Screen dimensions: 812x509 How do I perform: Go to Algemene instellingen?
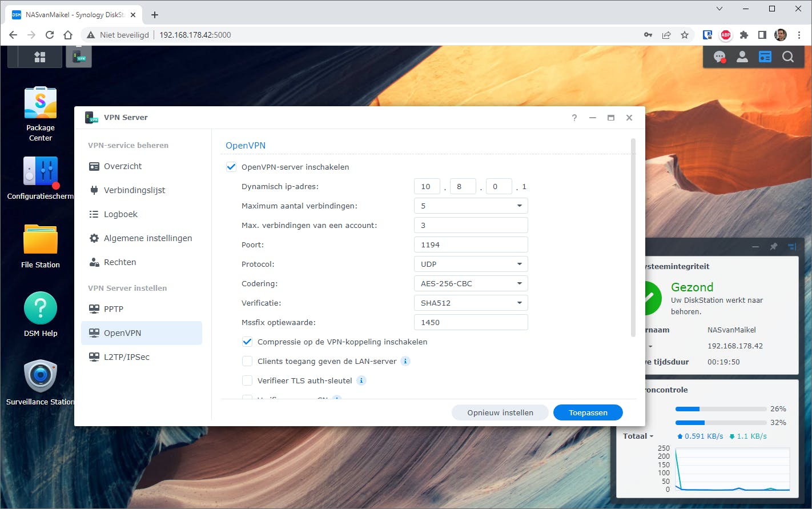tap(142, 238)
